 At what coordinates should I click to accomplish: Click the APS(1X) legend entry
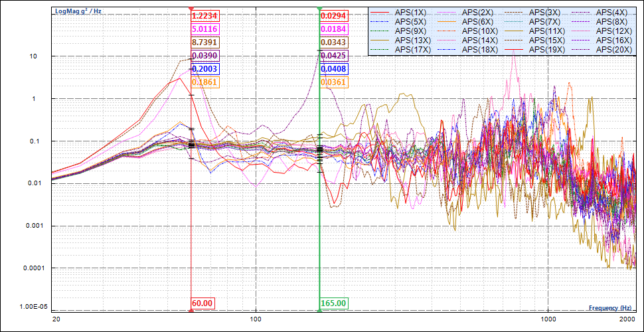point(411,13)
